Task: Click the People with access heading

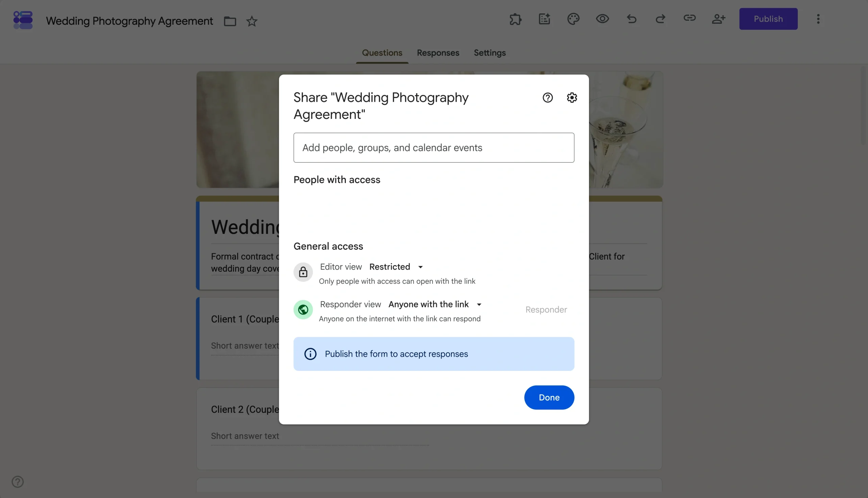Action: pyautogui.click(x=337, y=180)
